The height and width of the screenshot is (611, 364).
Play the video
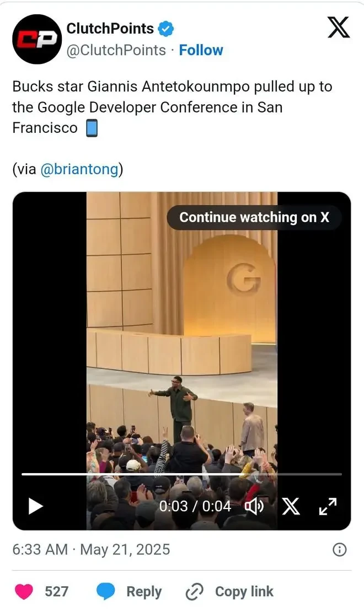pyautogui.click(x=35, y=506)
